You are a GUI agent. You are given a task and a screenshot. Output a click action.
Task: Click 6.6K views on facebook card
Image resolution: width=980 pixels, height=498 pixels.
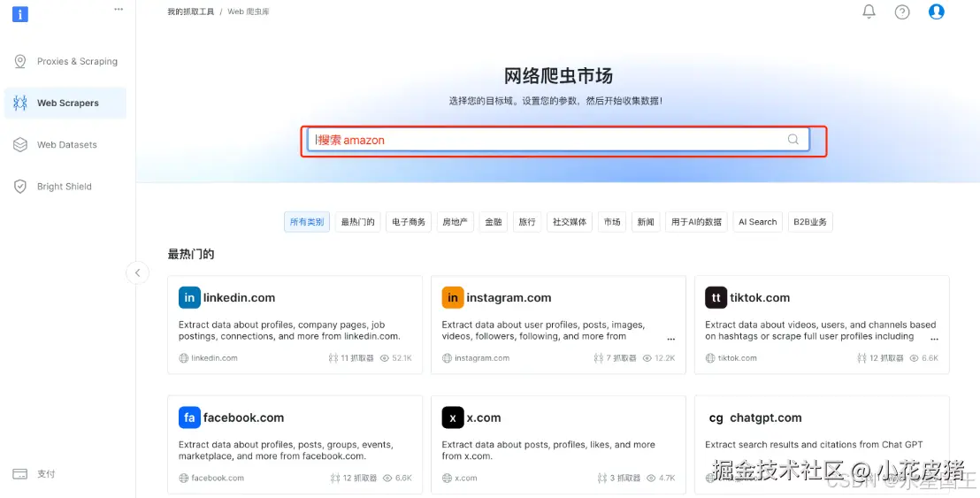(x=397, y=478)
